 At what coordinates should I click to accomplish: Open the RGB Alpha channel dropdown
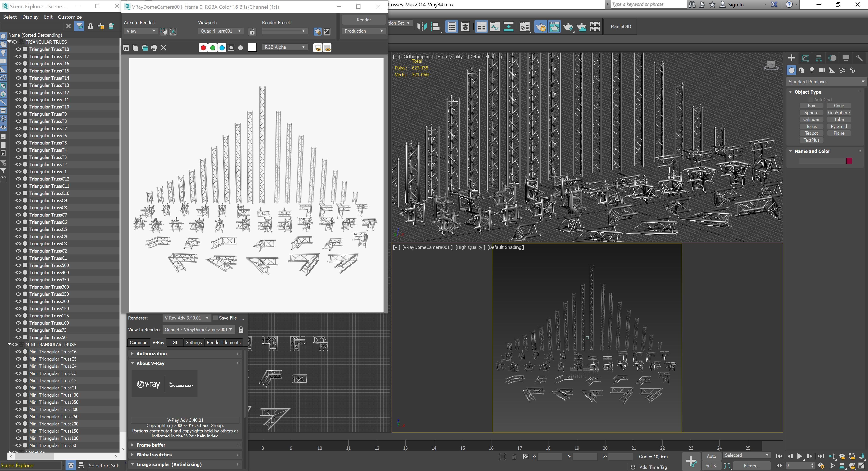click(x=284, y=47)
